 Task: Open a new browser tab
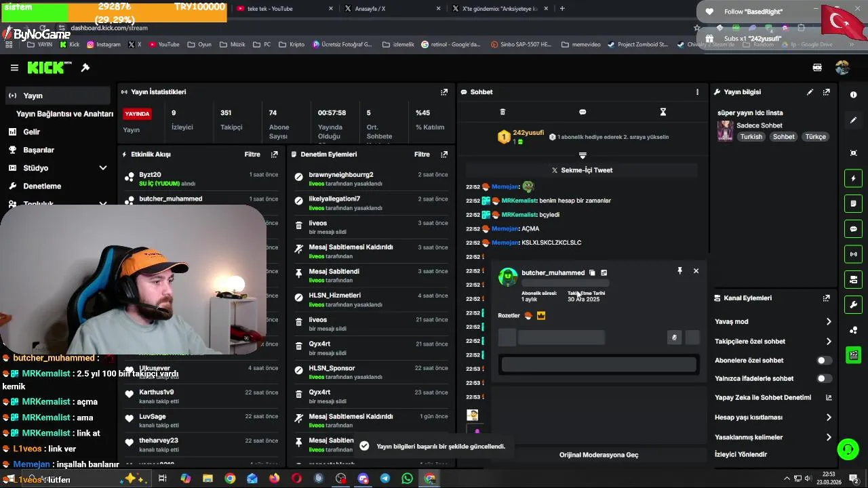pos(562,8)
